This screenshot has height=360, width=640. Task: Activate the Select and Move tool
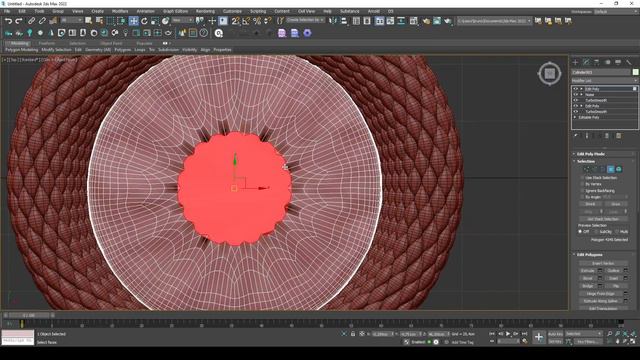[133, 20]
